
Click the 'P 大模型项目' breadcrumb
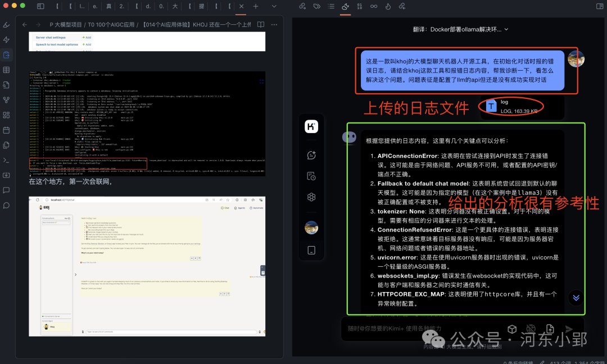(x=65, y=24)
